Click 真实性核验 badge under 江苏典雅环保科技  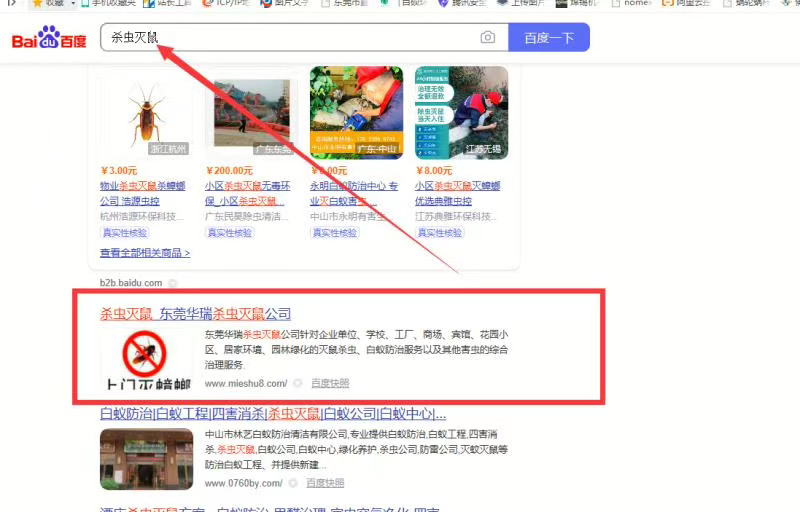tap(440, 233)
